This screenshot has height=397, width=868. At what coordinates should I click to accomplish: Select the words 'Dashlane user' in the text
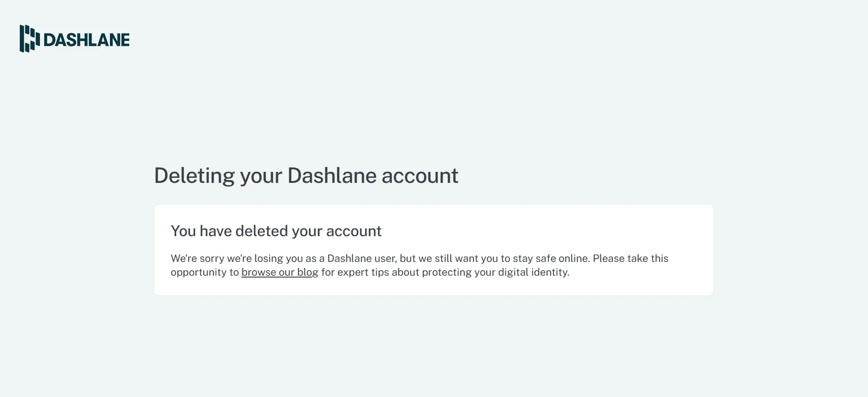359,258
